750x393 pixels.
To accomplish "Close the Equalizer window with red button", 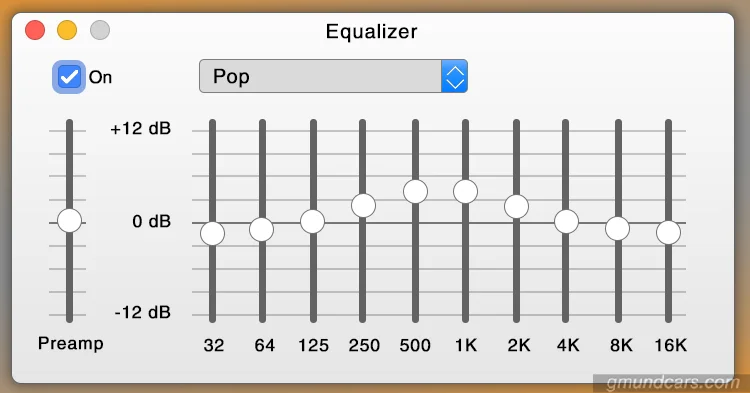I will pos(35,30).
